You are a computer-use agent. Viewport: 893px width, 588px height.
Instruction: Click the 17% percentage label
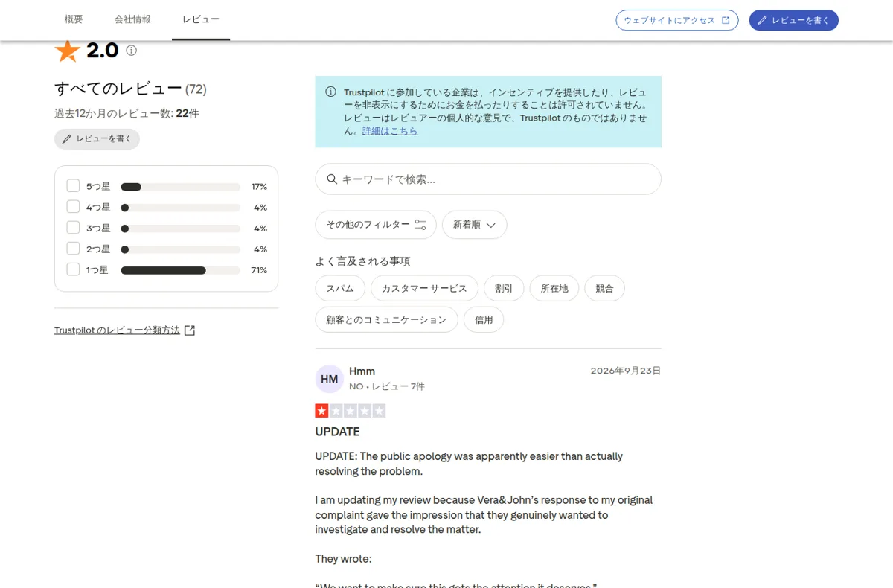pyautogui.click(x=259, y=187)
